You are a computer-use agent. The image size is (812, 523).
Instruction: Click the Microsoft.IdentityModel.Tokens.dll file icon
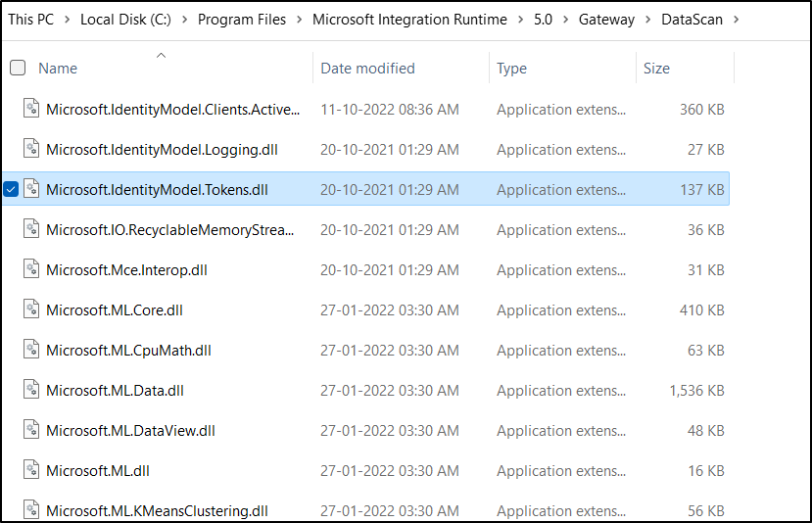tap(31, 189)
